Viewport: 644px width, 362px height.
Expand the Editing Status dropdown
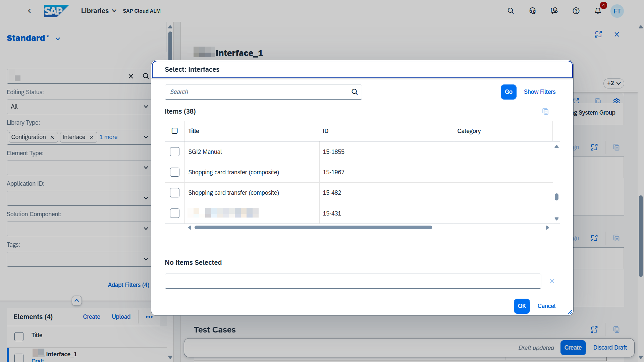click(x=146, y=107)
